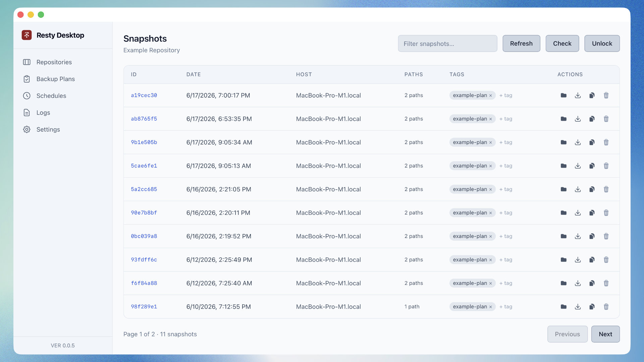Go to Next page of snapshots
Viewport: 644px width, 362px height.
tap(605, 334)
